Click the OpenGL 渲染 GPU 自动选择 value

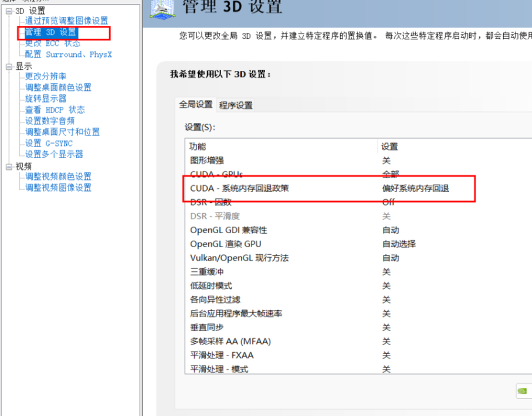coord(399,244)
